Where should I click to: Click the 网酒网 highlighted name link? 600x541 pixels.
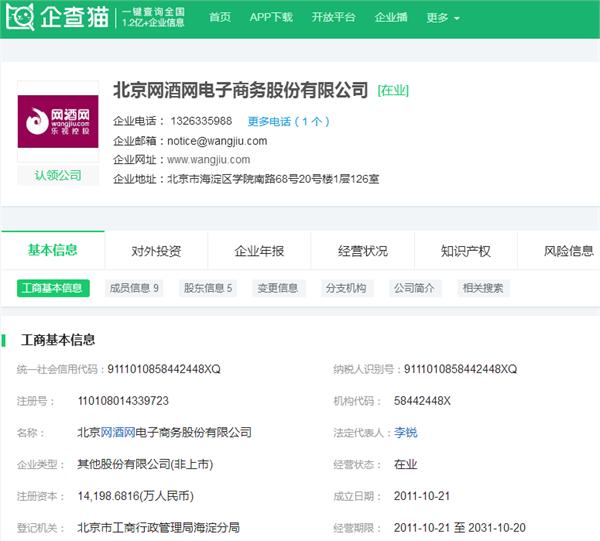(118, 432)
